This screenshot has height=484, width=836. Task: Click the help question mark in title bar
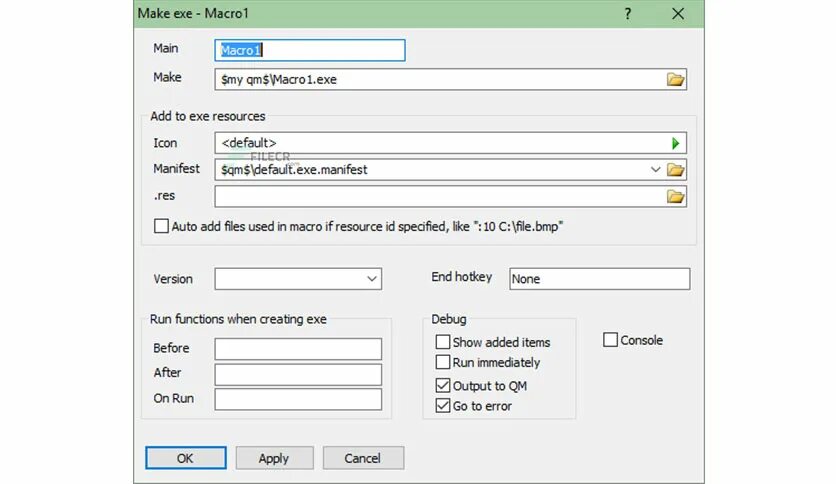coord(628,14)
